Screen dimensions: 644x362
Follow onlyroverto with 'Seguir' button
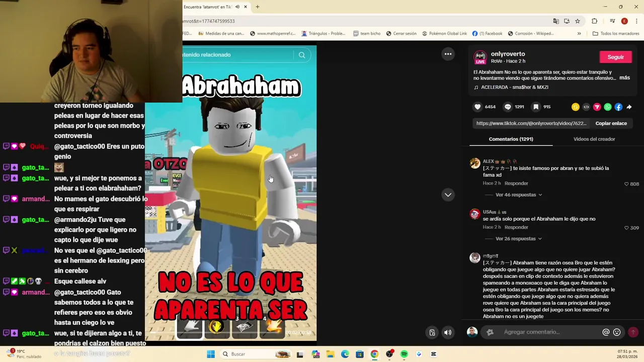point(615,57)
